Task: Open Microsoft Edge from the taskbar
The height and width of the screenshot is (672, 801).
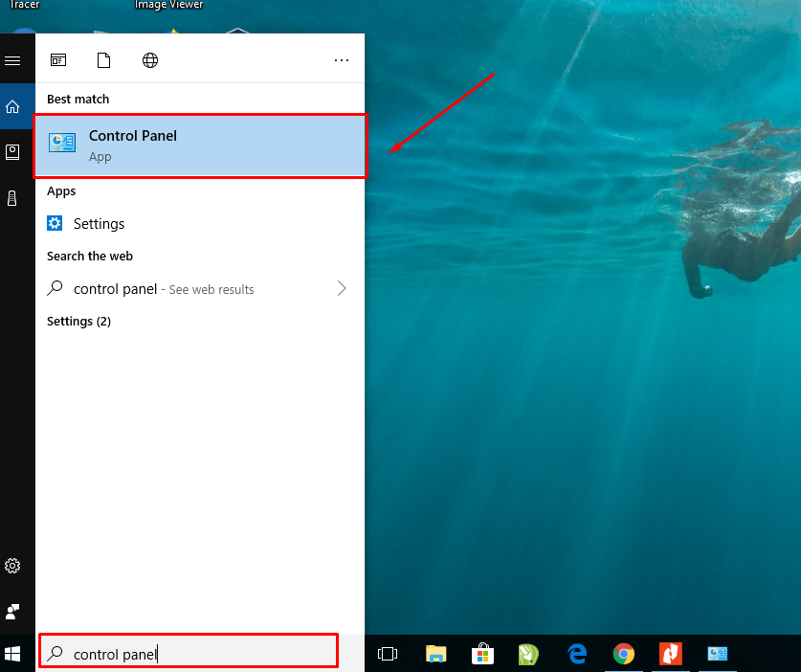Action: 577,654
